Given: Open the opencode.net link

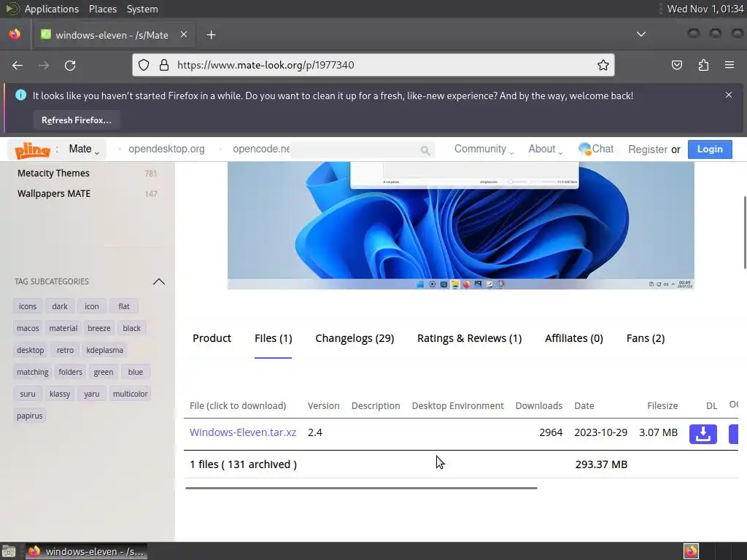Looking at the screenshot, I should click(x=261, y=149).
